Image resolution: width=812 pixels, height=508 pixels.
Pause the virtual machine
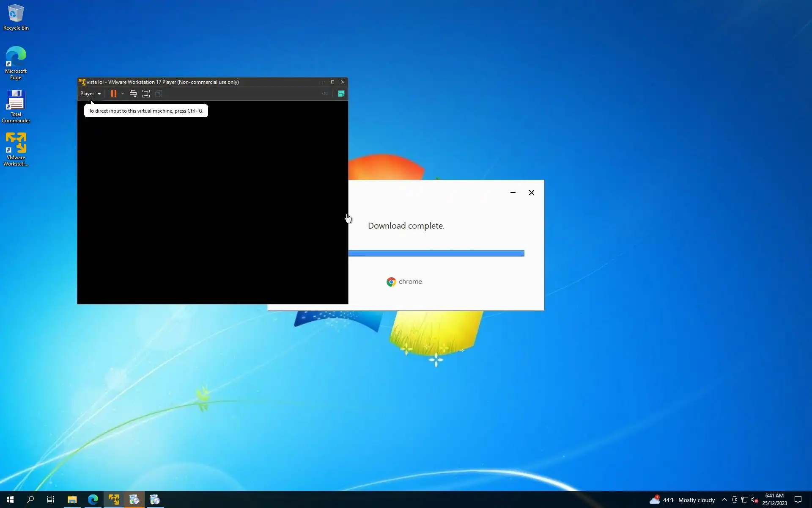tap(113, 94)
